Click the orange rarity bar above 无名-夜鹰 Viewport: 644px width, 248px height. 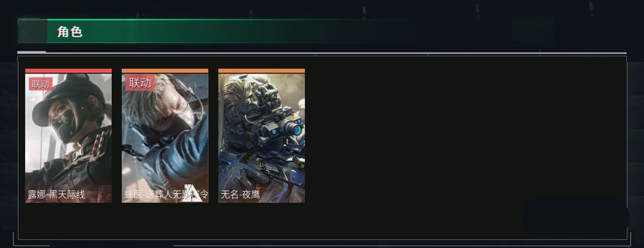coord(262,71)
